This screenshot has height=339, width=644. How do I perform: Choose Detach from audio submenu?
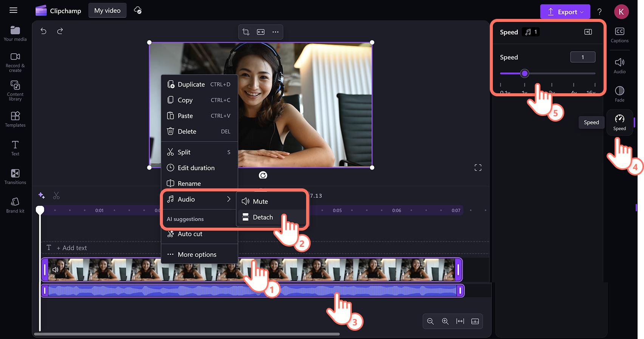263,217
